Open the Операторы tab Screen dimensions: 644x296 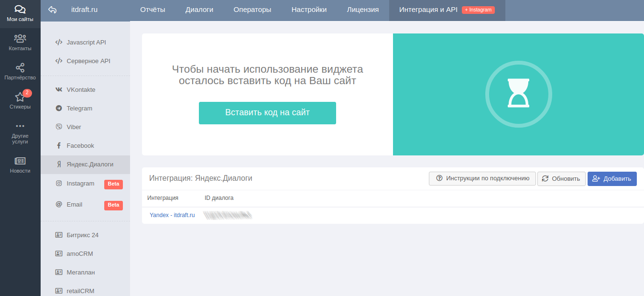pos(252,10)
